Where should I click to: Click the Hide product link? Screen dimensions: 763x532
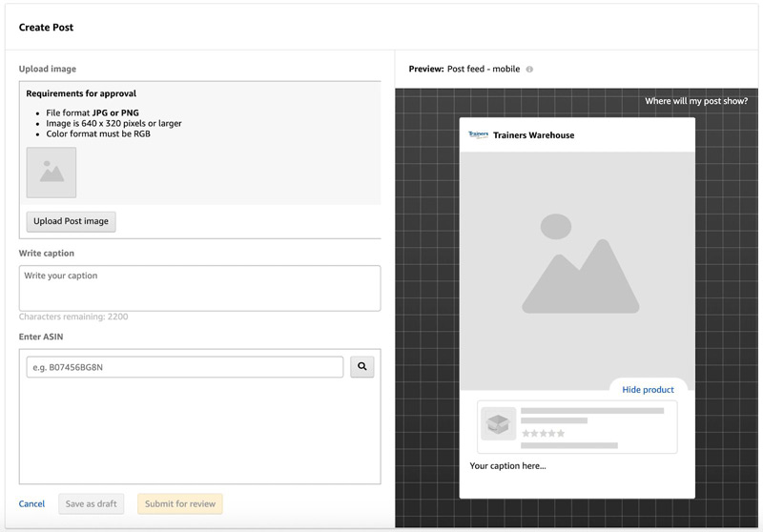(648, 390)
